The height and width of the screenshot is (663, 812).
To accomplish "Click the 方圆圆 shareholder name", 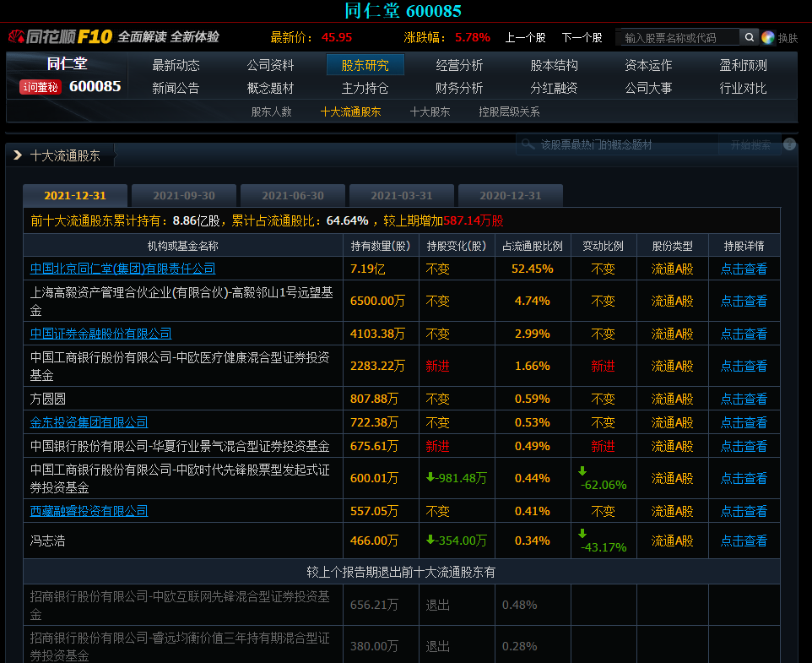I will point(47,399).
